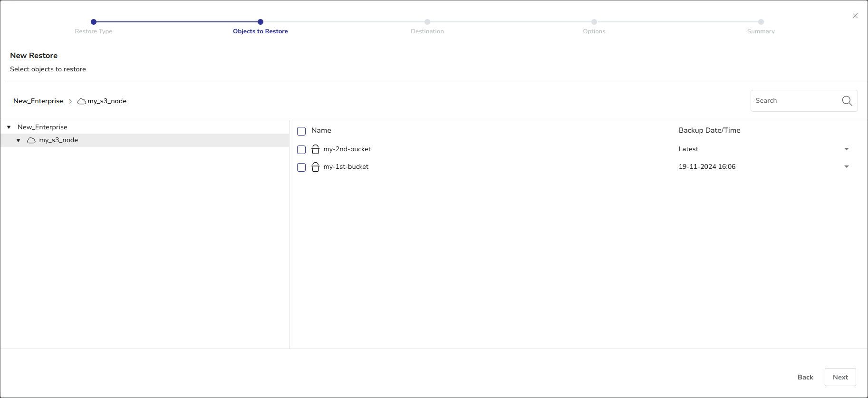Screen dimensions: 868x398
Task: Click the my-2nd-bucket bucket icon
Action: (x=315, y=149)
